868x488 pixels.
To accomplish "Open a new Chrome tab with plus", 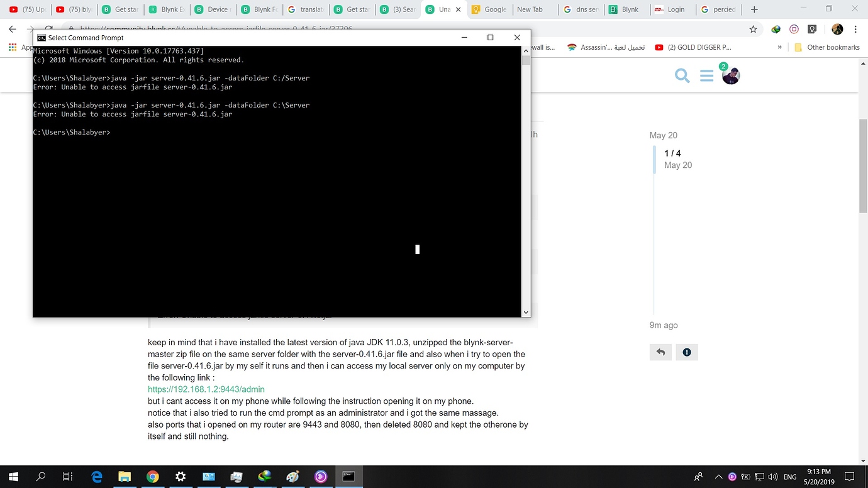I will 754,9.
